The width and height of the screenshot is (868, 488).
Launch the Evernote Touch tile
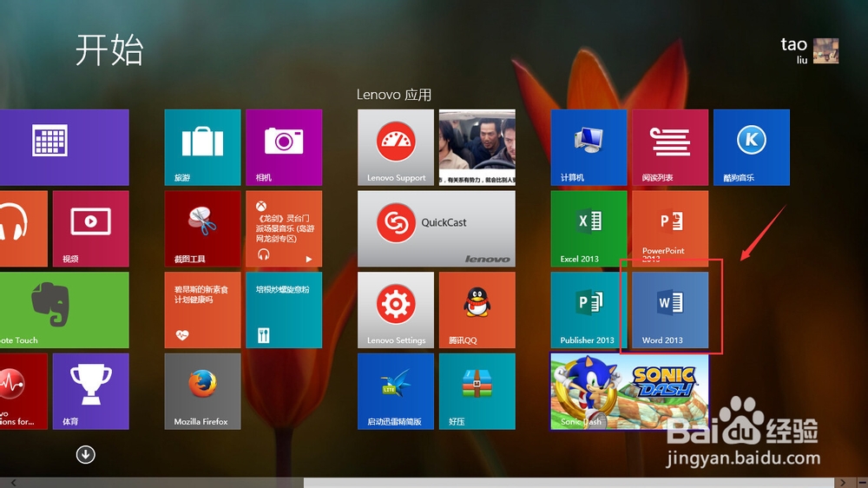point(64,310)
